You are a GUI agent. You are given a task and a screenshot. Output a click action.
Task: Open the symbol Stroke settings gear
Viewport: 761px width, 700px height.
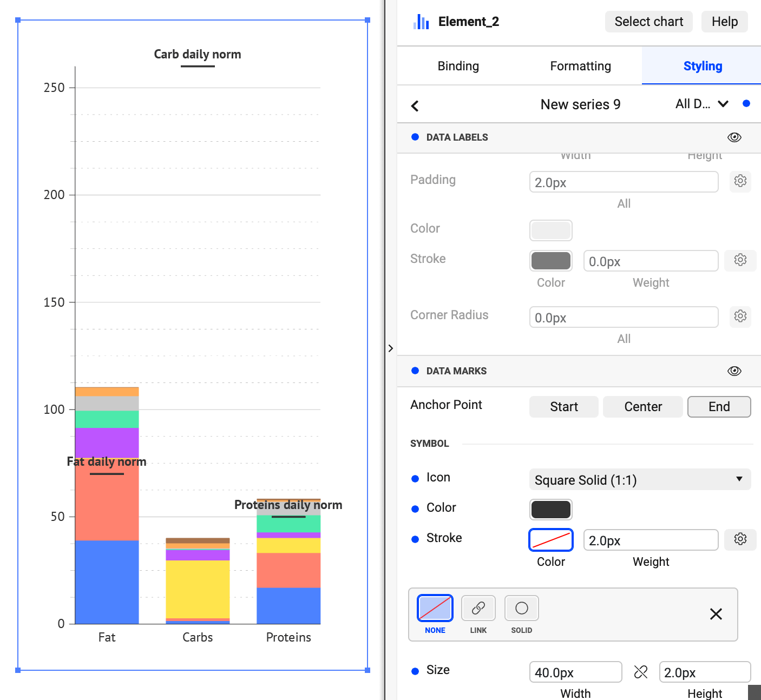[x=740, y=539]
